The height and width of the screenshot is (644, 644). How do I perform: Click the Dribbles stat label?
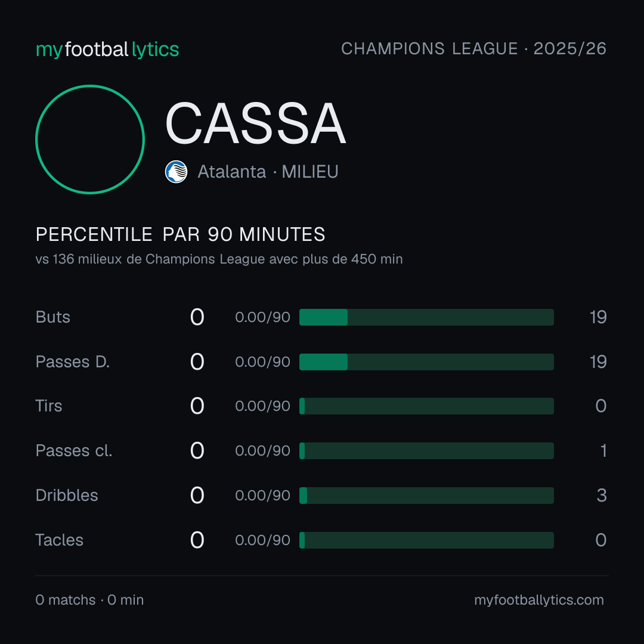[67, 496]
